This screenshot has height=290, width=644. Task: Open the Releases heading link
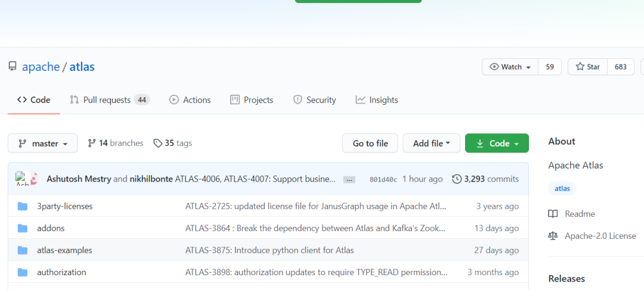click(x=566, y=279)
